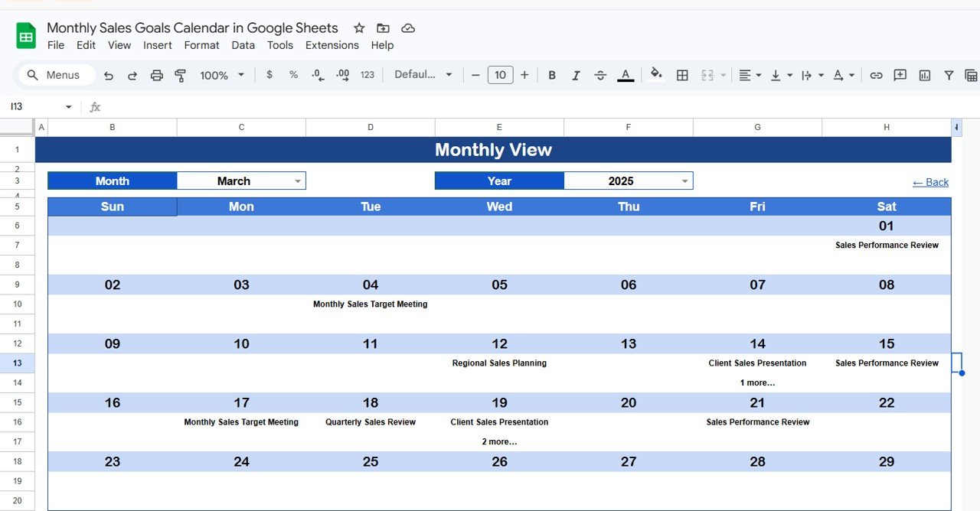The width and height of the screenshot is (980, 511).
Task: Open the text color selector
Action: (x=626, y=75)
